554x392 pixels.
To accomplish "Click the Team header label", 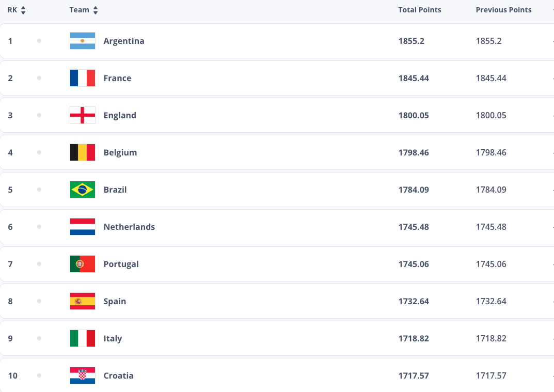I will 79,10.
